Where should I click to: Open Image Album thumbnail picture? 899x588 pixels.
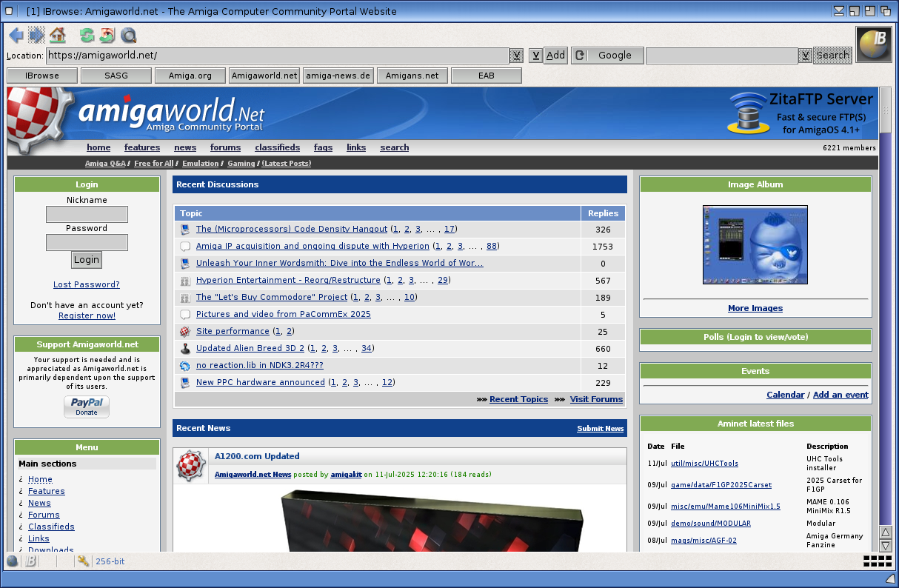755,245
